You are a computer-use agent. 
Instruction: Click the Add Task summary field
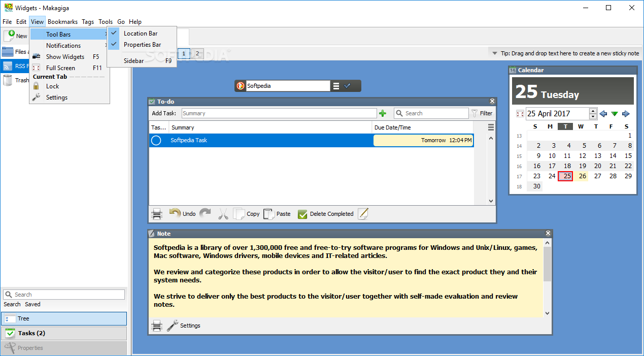279,113
